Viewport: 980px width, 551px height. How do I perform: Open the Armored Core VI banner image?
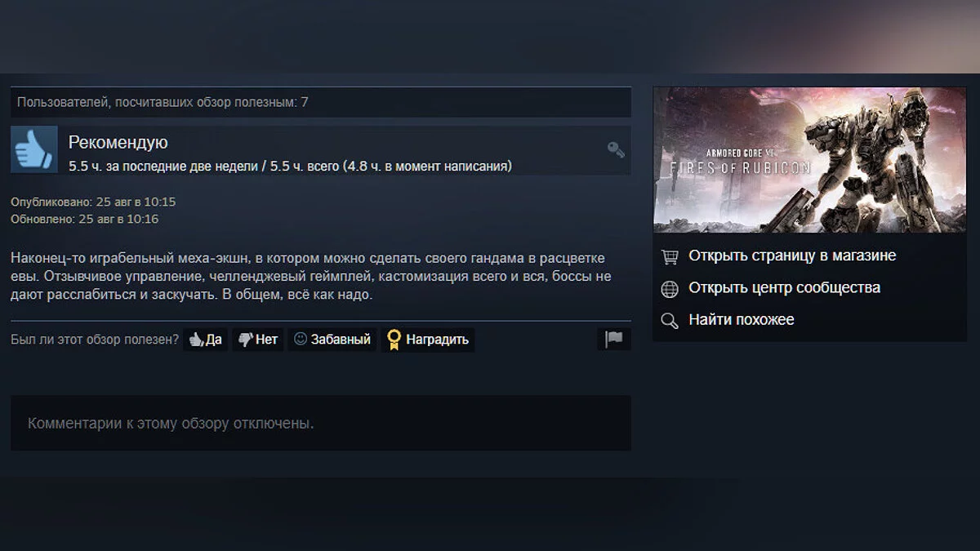point(809,160)
